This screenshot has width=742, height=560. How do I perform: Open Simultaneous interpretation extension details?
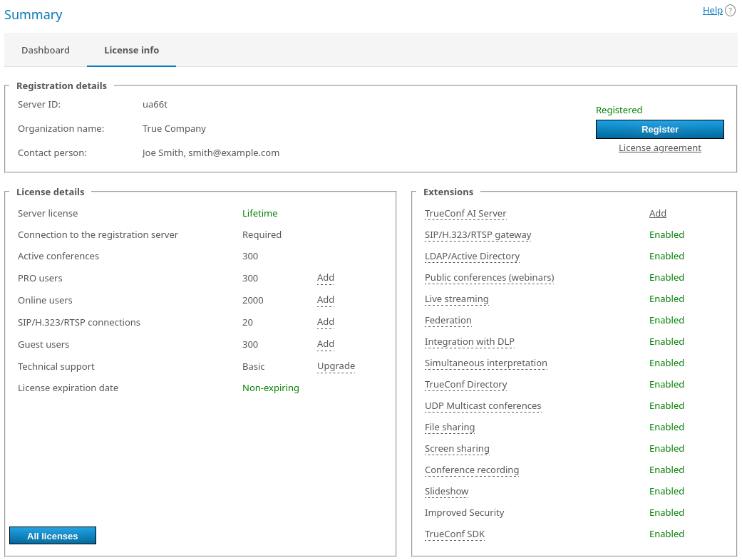click(485, 363)
